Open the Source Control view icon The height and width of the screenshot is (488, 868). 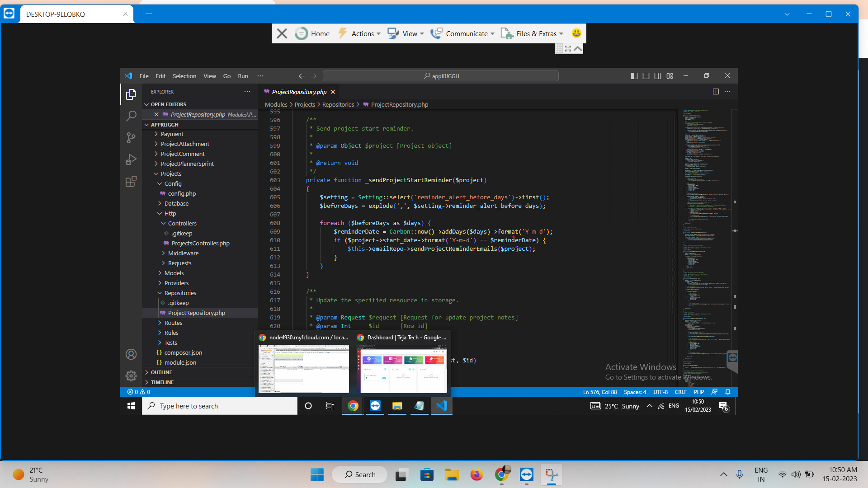click(131, 138)
